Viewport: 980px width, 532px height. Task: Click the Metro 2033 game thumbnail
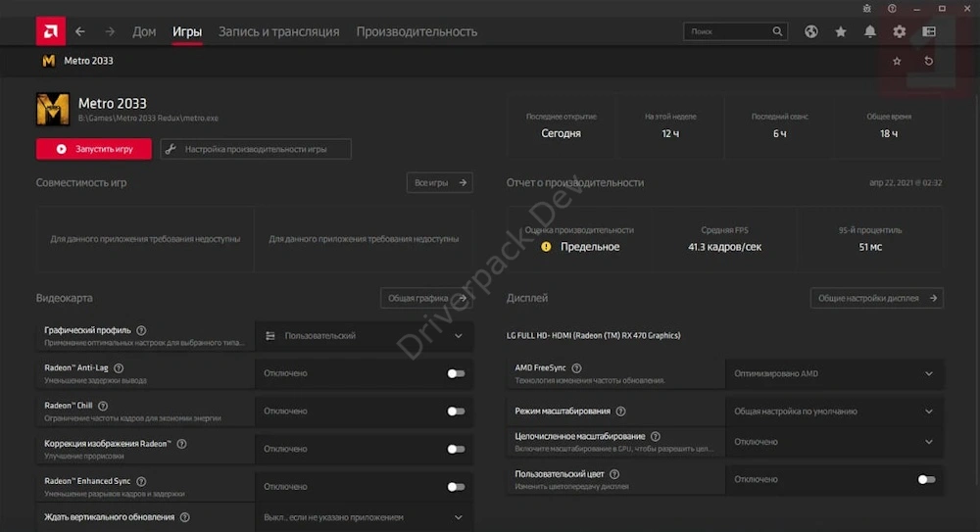tap(53, 109)
